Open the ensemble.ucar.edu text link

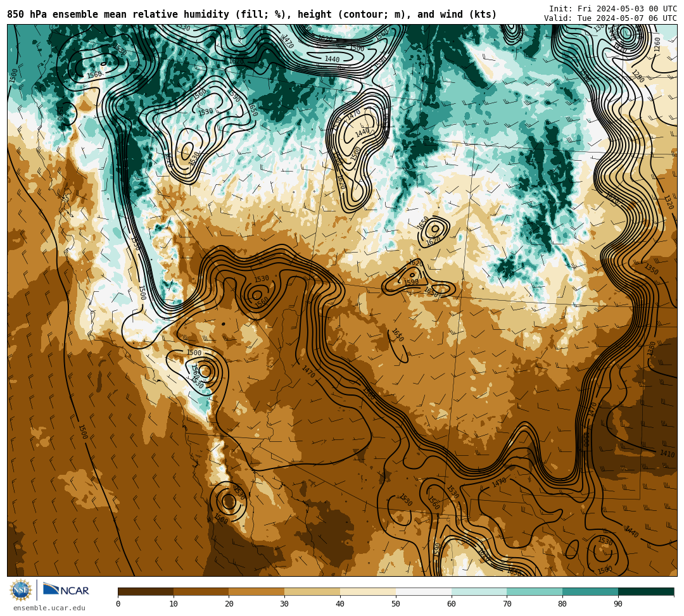click(x=49, y=608)
